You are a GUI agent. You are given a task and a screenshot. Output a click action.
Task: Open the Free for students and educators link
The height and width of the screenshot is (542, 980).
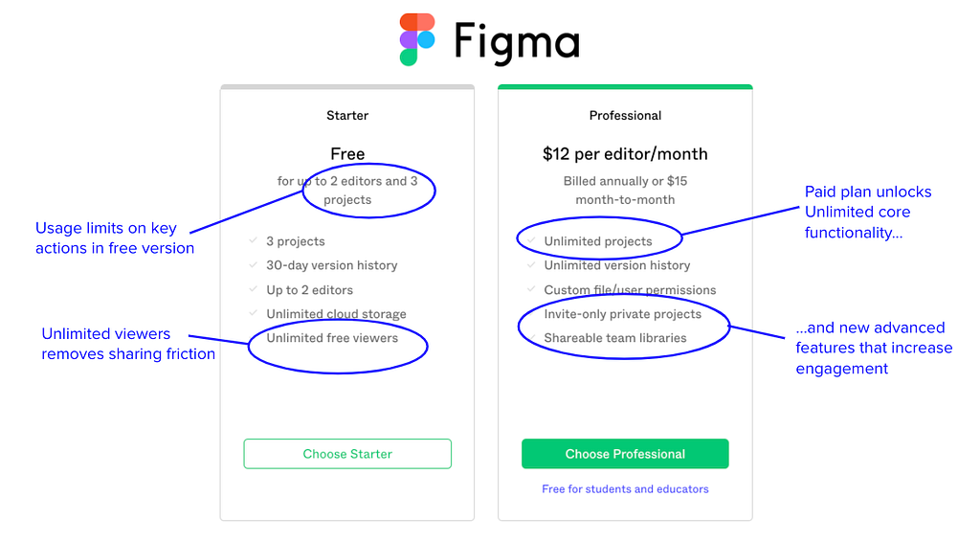[625, 489]
